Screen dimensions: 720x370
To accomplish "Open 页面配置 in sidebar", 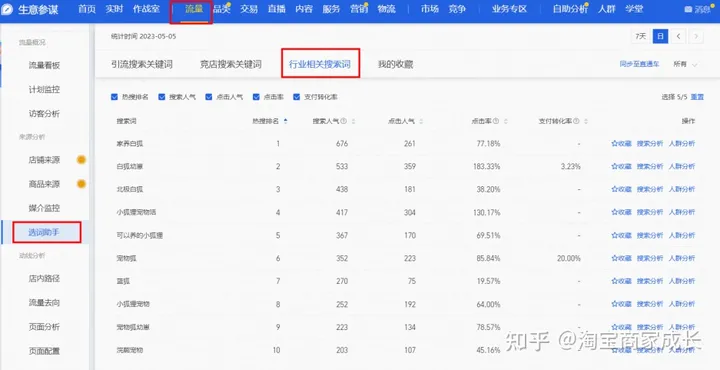I will [44, 351].
